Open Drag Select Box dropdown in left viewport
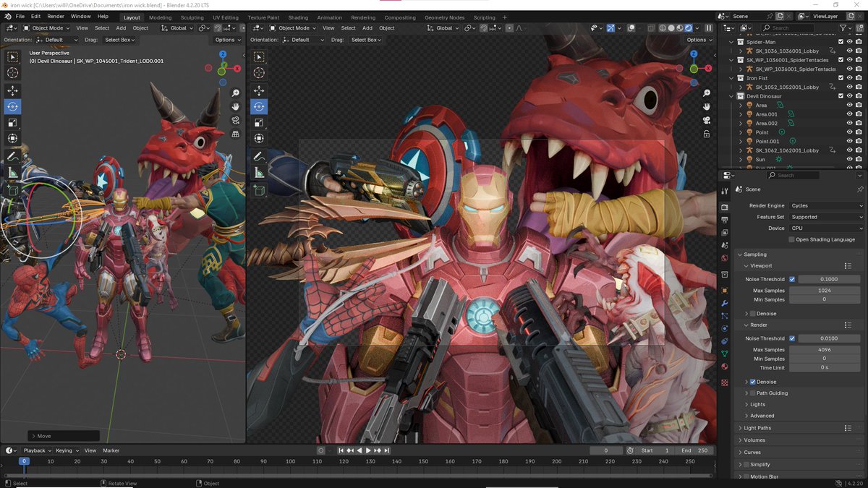 pos(119,40)
